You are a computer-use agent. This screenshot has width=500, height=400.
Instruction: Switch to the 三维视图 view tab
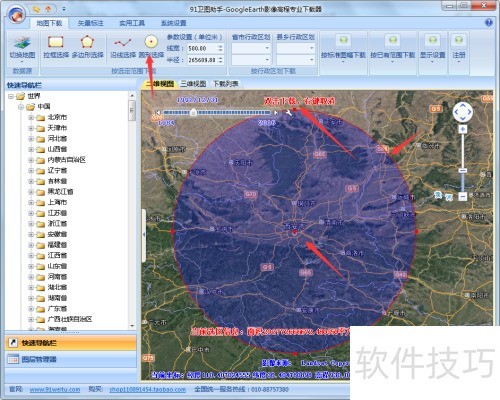[193, 84]
